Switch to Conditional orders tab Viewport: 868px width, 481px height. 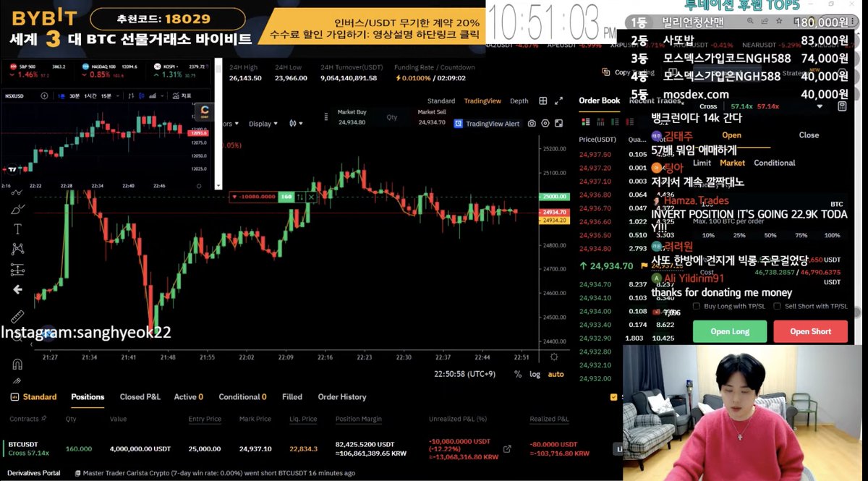pyautogui.click(x=243, y=397)
